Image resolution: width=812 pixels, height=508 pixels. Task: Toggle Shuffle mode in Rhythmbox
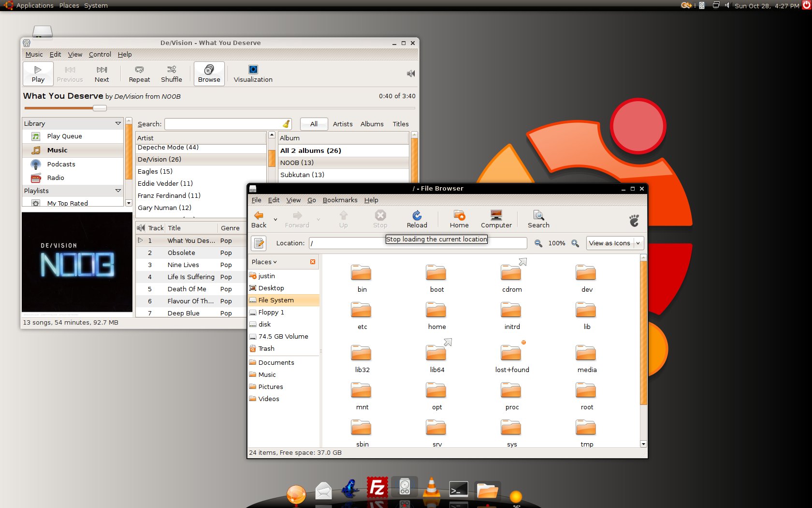pyautogui.click(x=172, y=74)
